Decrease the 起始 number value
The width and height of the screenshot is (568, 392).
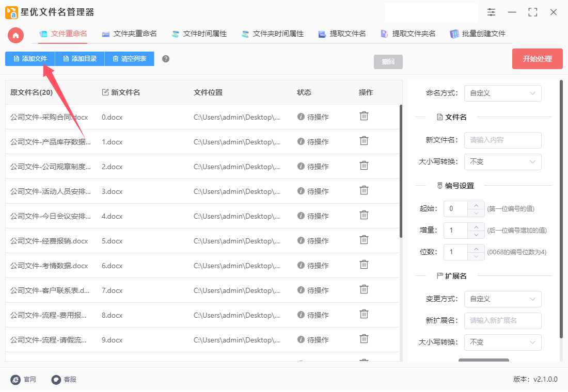click(x=476, y=213)
